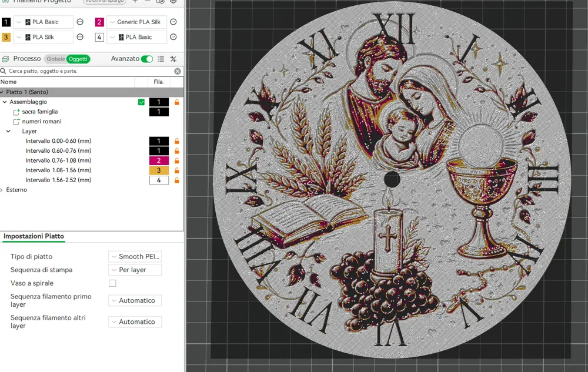
Task: Click the negative part icon beside numeri romani
Action: (x=16, y=122)
